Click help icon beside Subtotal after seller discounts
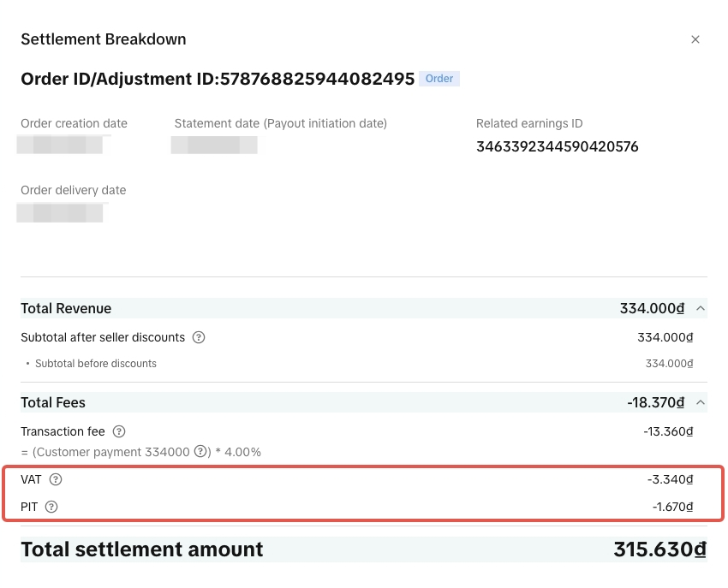This screenshot has height=588, width=728. tap(199, 337)
